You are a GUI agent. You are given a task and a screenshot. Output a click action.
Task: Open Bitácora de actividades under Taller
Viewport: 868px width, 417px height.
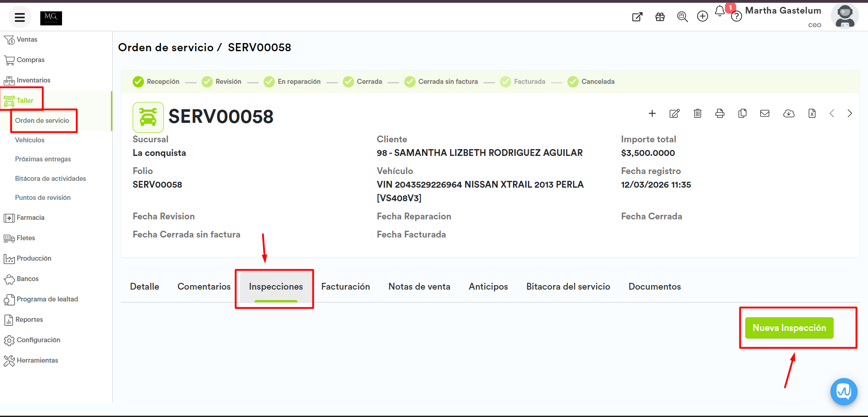51,179
